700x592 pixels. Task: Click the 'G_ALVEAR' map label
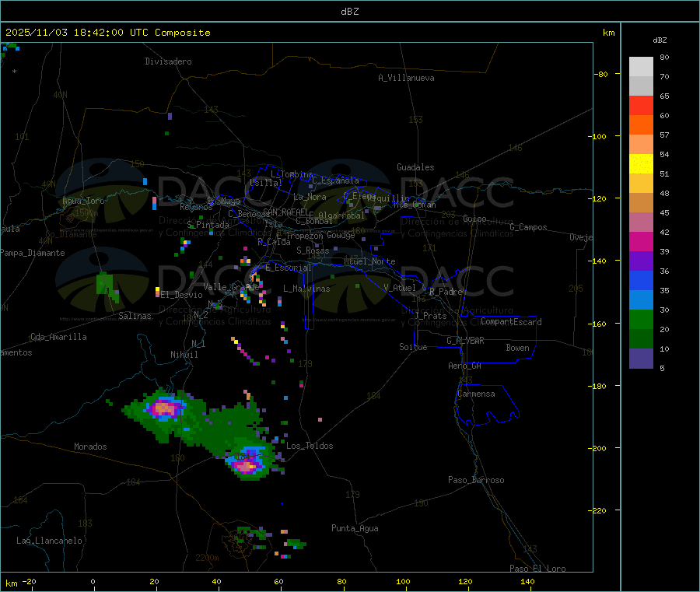(465, 340)
